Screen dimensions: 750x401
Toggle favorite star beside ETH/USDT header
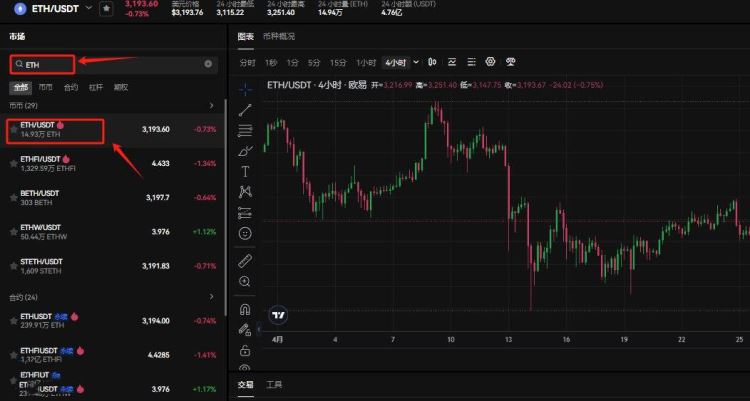coord(106,8)
